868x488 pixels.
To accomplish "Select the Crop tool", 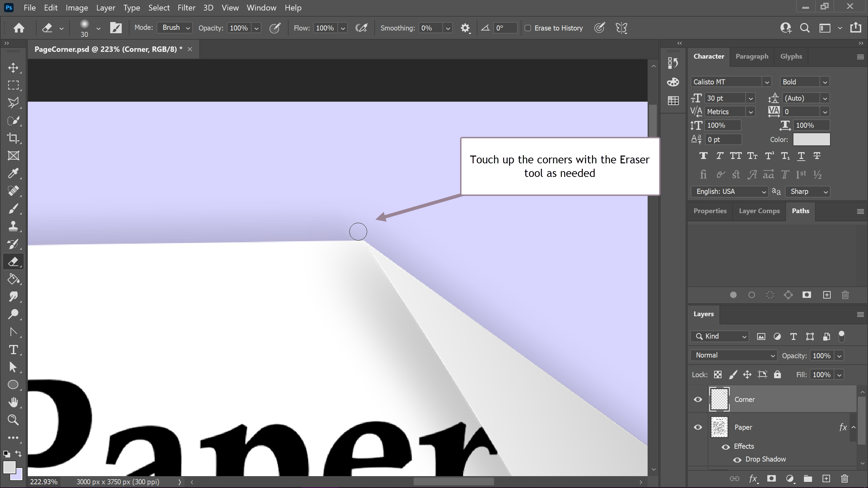I will pos(14,138).
